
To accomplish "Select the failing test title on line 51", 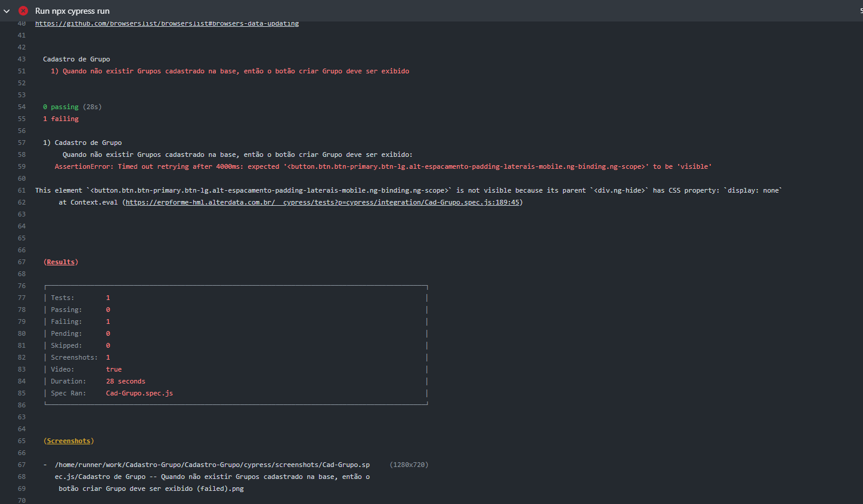I will (x=230, y=71).
